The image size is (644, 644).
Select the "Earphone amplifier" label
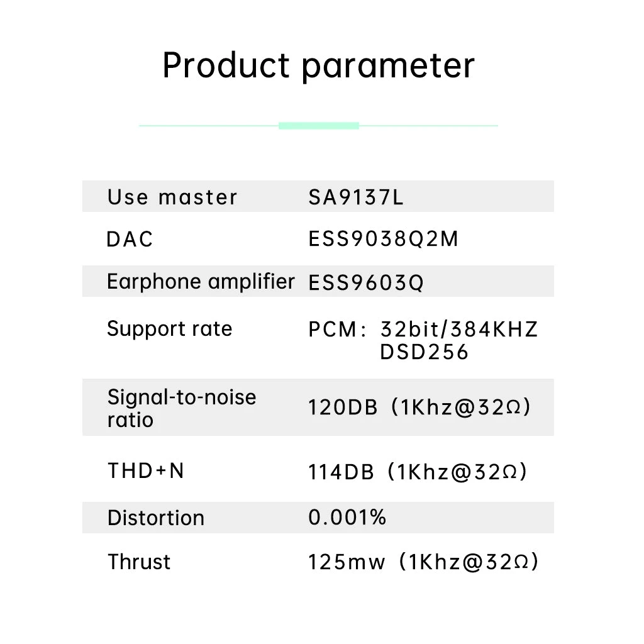tap(201, 282)
